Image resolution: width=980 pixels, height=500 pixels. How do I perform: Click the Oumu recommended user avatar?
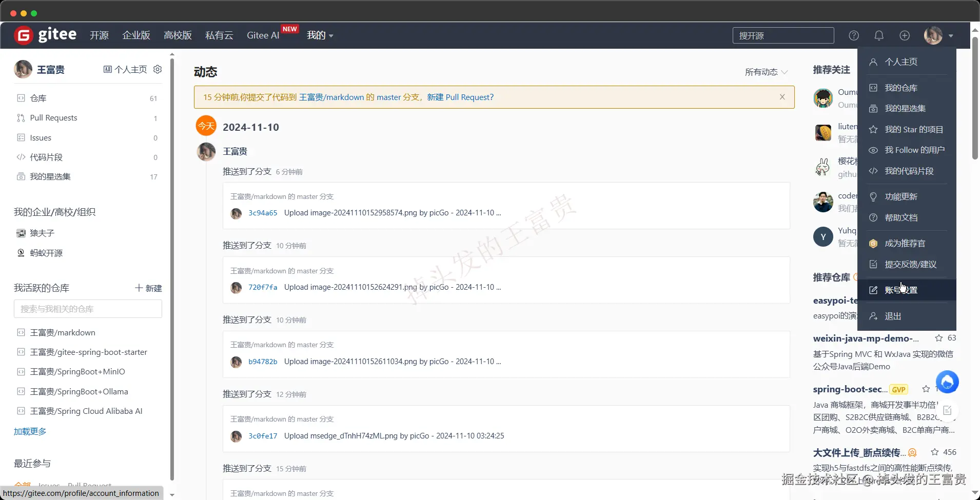pos(823,98)
